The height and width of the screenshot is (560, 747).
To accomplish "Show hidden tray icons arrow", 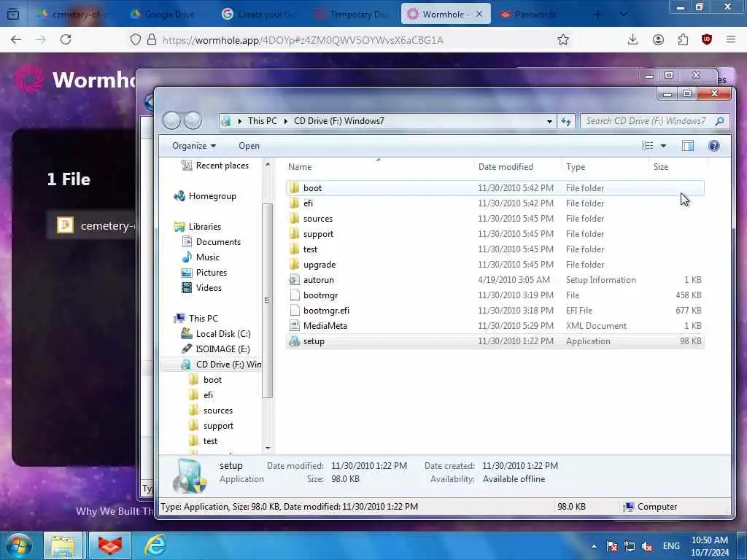I will [x=594, y=546].
